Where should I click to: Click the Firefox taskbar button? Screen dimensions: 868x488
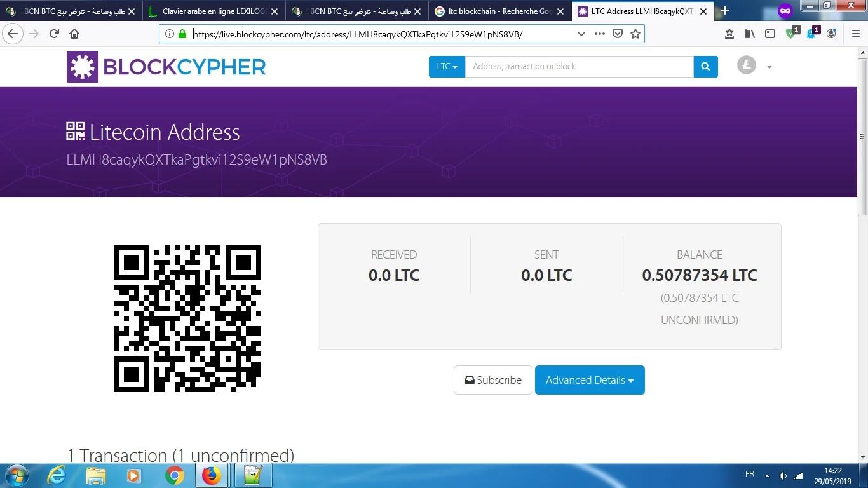tap(212, 475)
